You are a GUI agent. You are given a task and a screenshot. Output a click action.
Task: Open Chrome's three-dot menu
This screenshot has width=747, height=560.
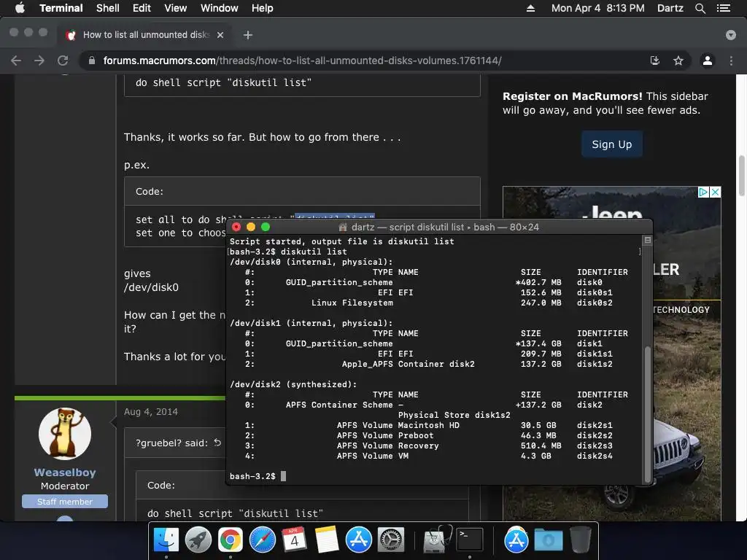click(731, 61)
